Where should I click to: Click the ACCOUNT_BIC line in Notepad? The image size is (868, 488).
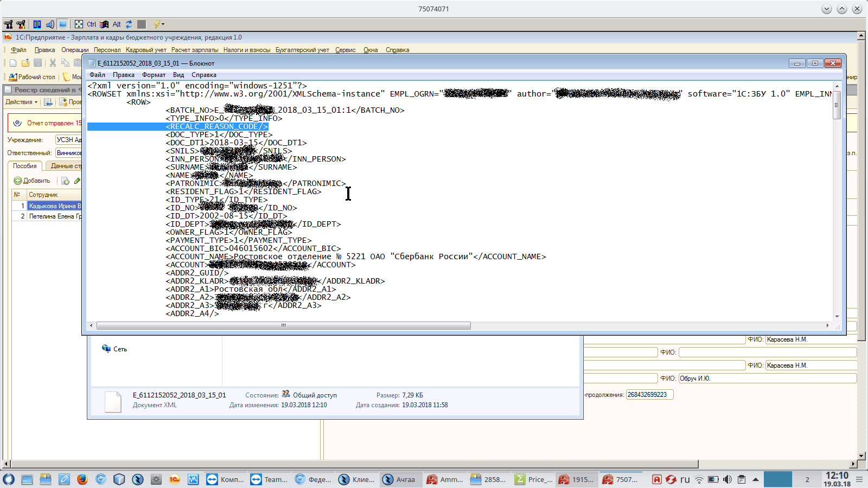(253, 248)
